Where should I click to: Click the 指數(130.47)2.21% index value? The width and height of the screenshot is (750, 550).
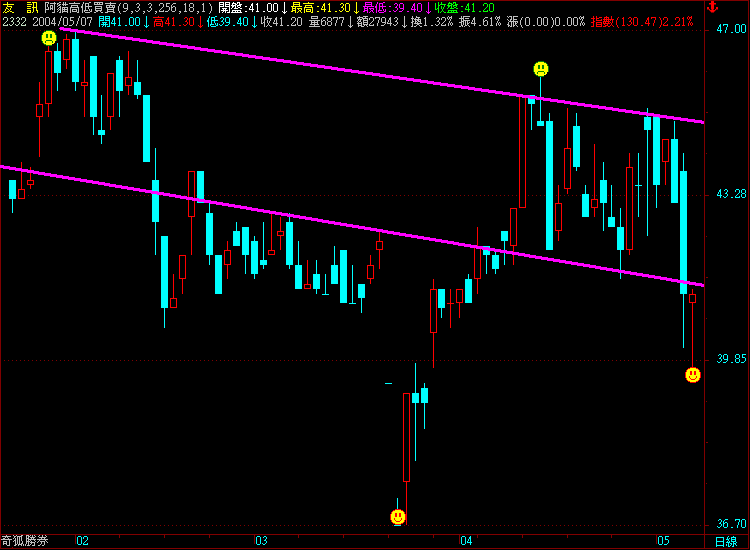[x=642, y=22]
